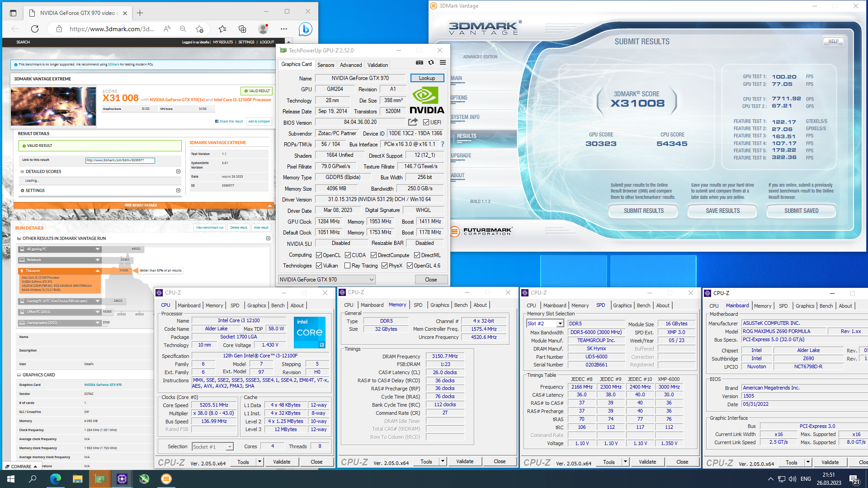The image size is (868, 488).
Task: Expand 4K gaming PC comparison row
Action: [97, 249]
